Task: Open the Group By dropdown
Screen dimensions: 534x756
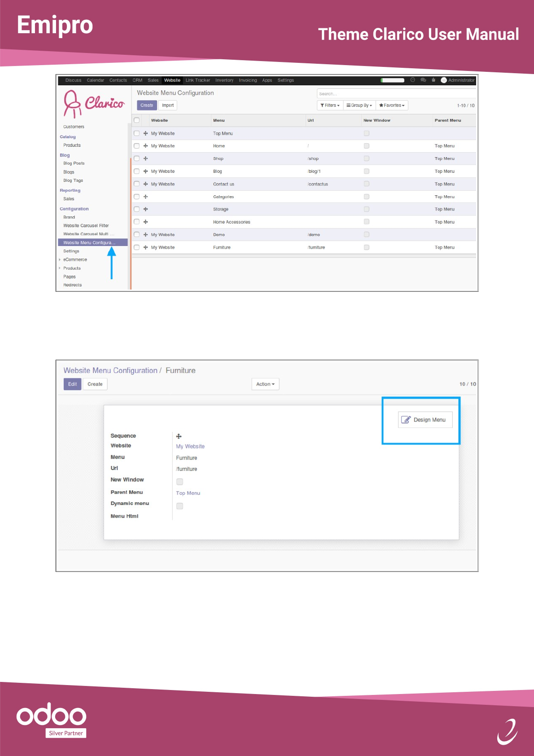Action: coord(359,105)
